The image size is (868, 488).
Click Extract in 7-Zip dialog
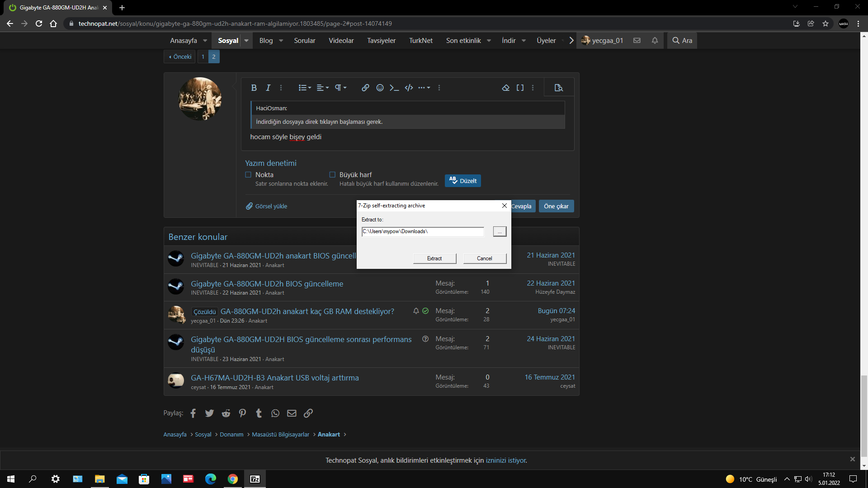point(434,258)
